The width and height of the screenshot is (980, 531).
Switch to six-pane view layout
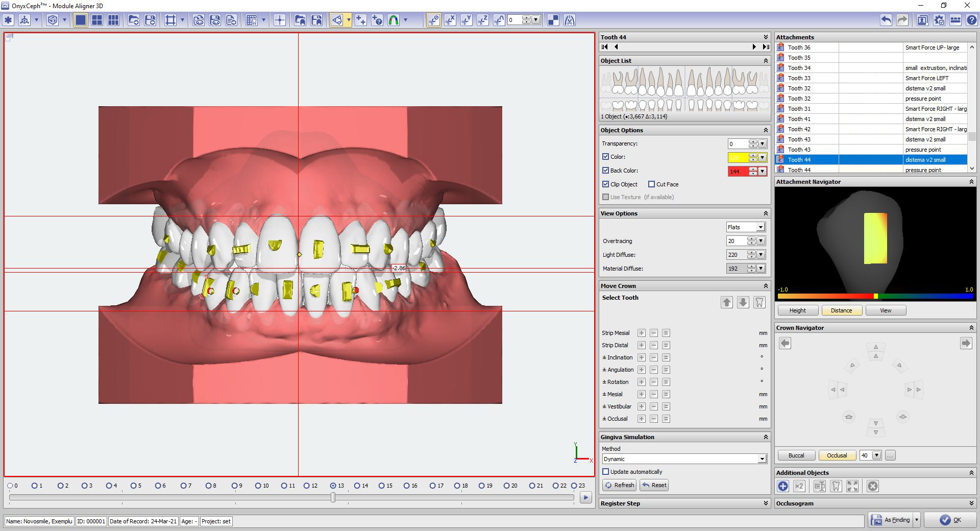click(113, 20)
